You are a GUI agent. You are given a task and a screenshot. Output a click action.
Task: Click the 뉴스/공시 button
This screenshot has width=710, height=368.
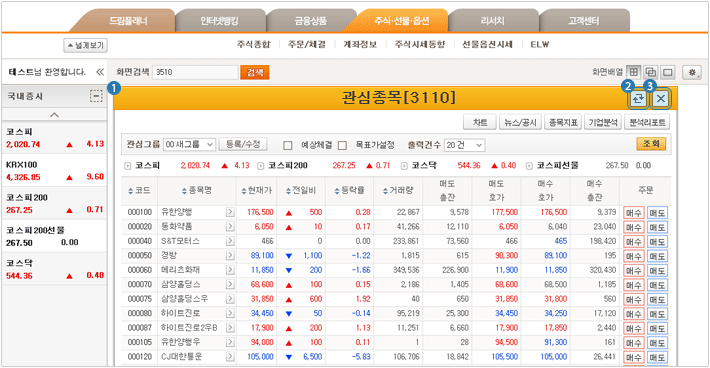pyautogui.click(x=520, y=122)
